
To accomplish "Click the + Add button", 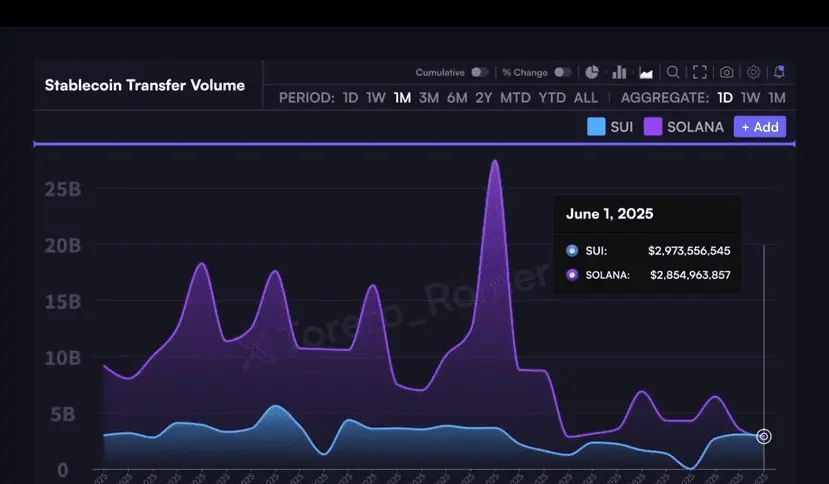I will pos(760,127).
